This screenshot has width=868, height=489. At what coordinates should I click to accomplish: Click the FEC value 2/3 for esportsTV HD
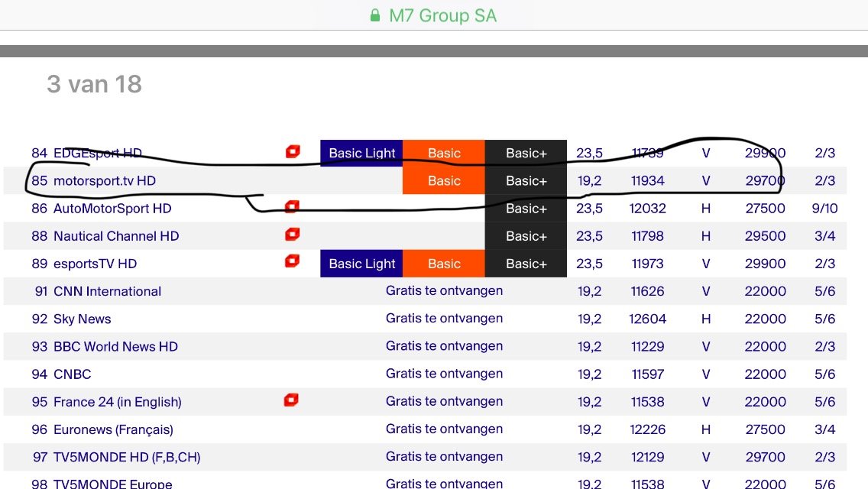tap(824, 264)
